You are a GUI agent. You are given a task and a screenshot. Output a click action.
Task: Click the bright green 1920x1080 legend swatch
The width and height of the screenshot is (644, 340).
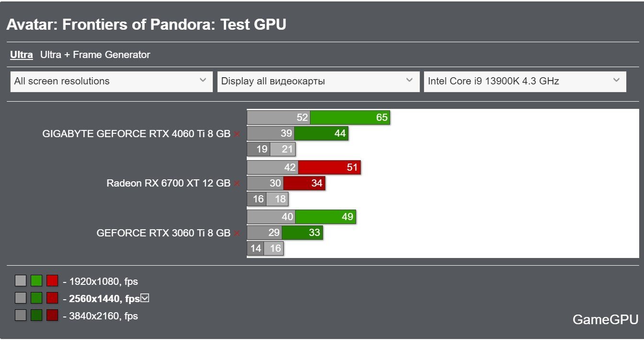(36, 281)
